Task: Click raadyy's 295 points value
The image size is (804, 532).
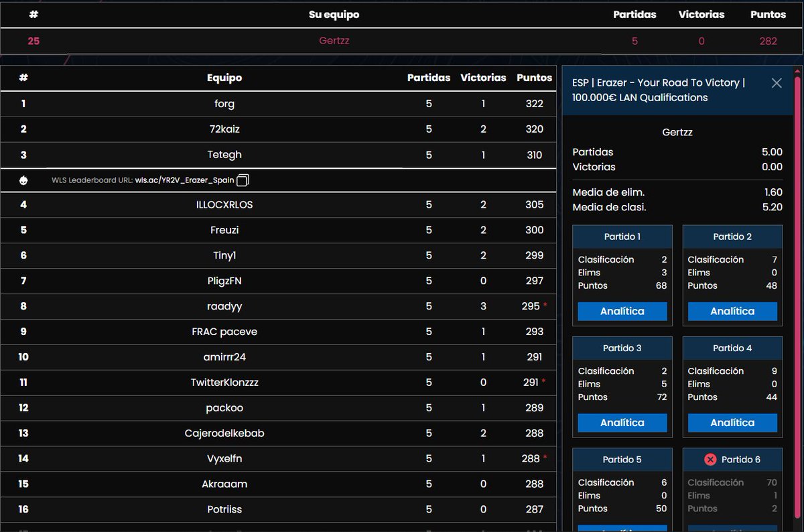Action: click(531, 306)
